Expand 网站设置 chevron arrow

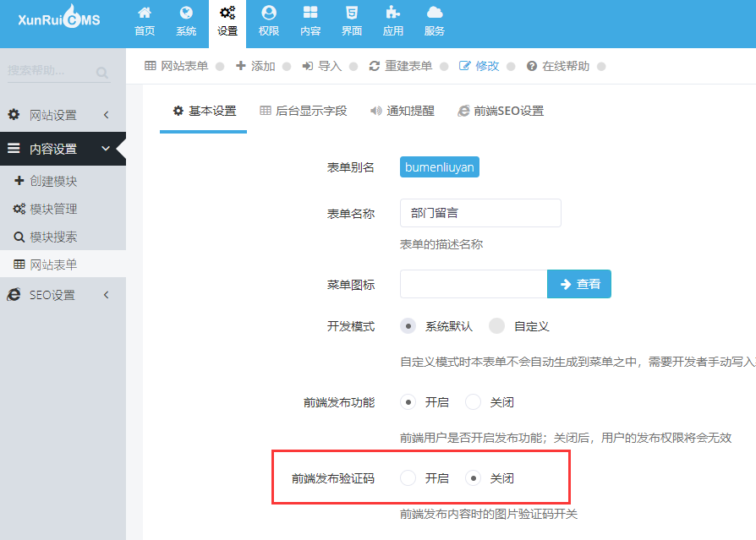pyautogui.click(x=106, y=115)
